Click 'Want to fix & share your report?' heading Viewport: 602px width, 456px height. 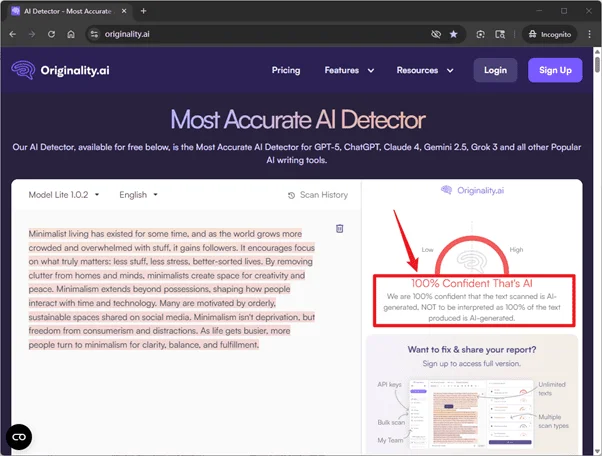point(472,350)
